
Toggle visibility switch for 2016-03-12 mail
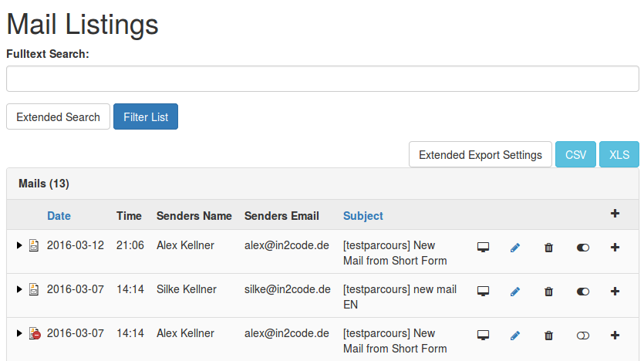[x=583, y=248]
